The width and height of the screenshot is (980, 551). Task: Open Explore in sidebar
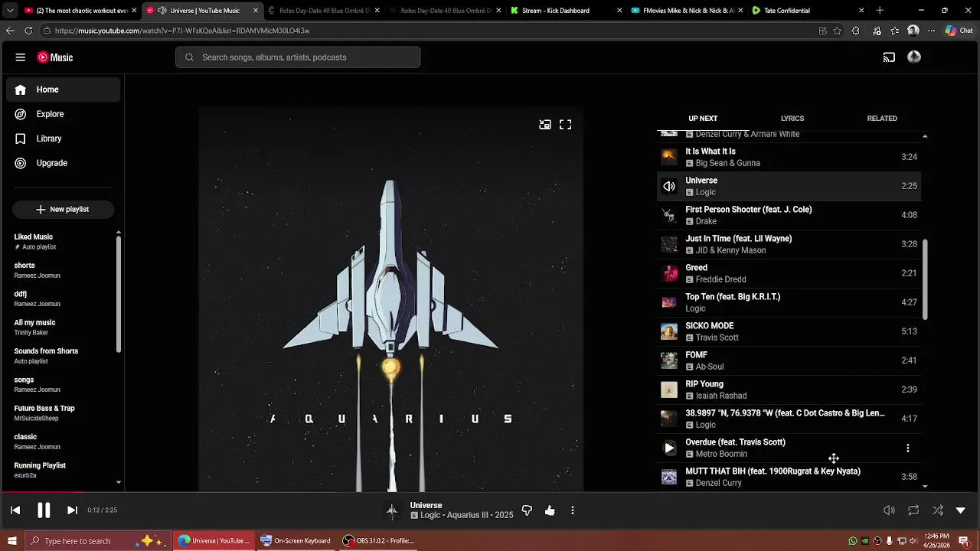click(x=64, y=114)
